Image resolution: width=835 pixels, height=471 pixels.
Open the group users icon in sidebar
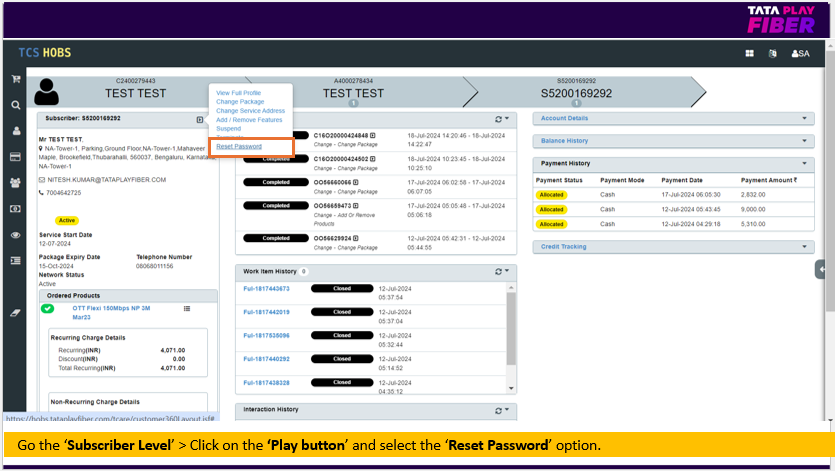click(x=15, y=183)
